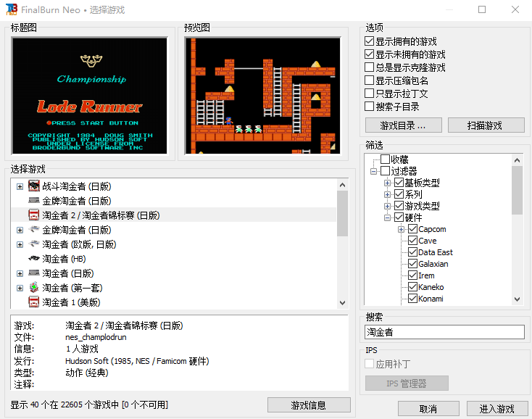
Task: Click the 进入游戏 button
Action: (x=497, y=408)
